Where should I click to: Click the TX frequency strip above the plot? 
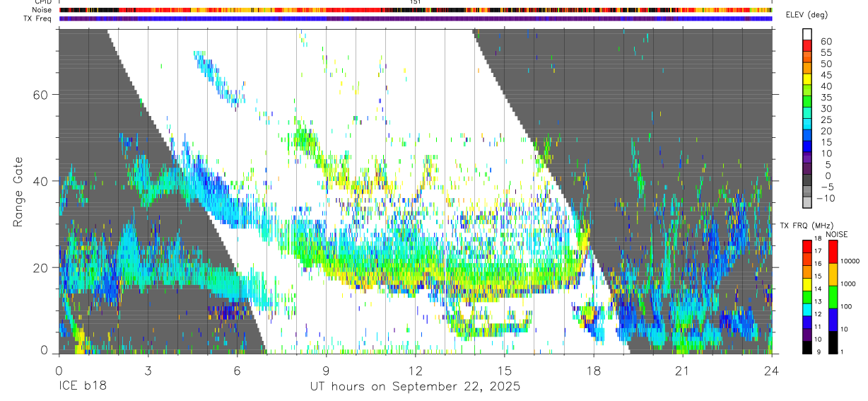coord(416,18)
